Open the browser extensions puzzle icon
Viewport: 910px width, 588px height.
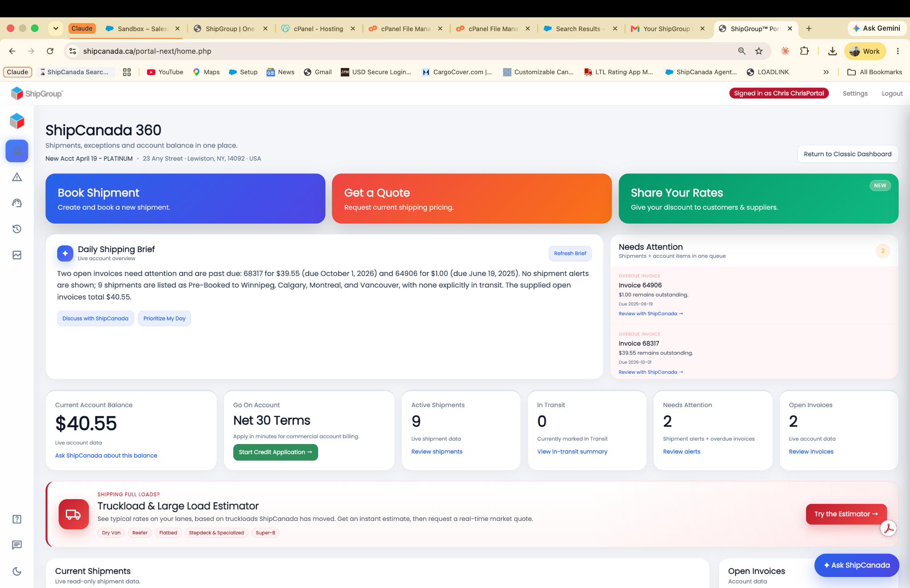[804, 51]
